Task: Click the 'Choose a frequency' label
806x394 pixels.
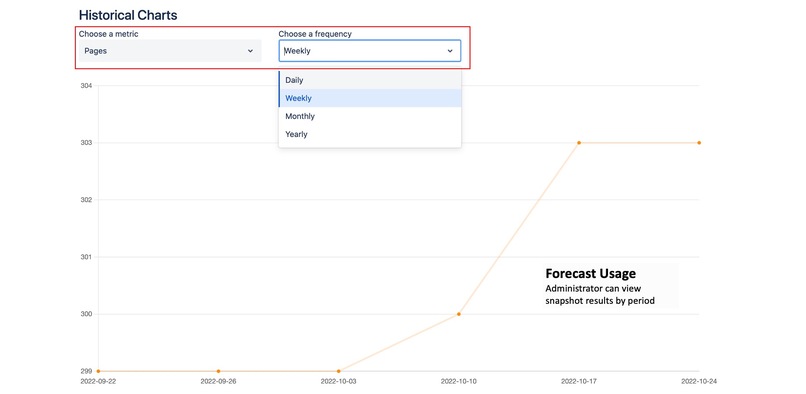Action: click(315, 34)
